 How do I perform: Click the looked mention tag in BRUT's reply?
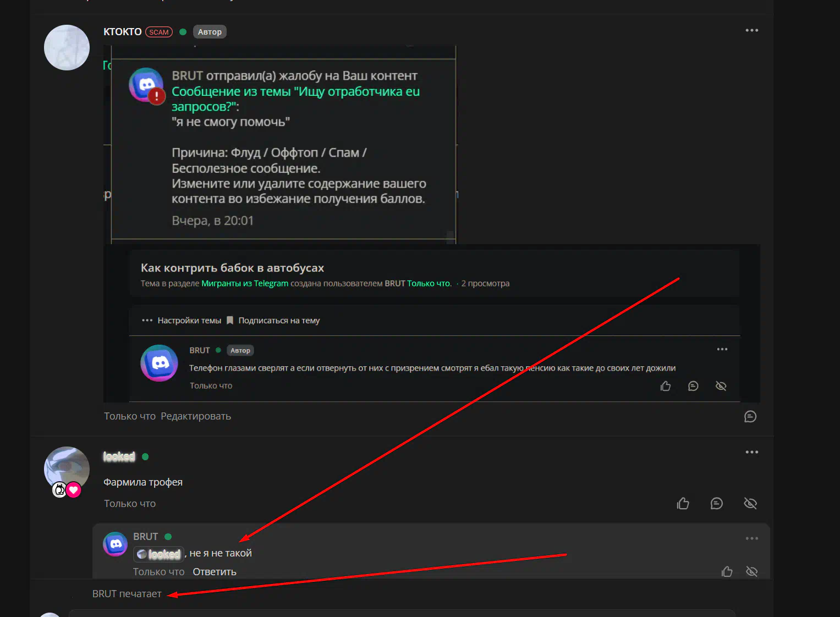[x=158, y=554]
